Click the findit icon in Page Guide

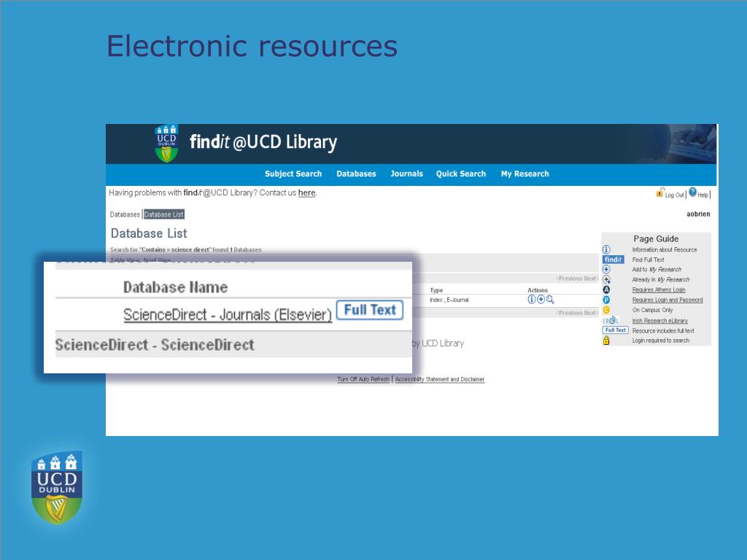click(613, 260)
